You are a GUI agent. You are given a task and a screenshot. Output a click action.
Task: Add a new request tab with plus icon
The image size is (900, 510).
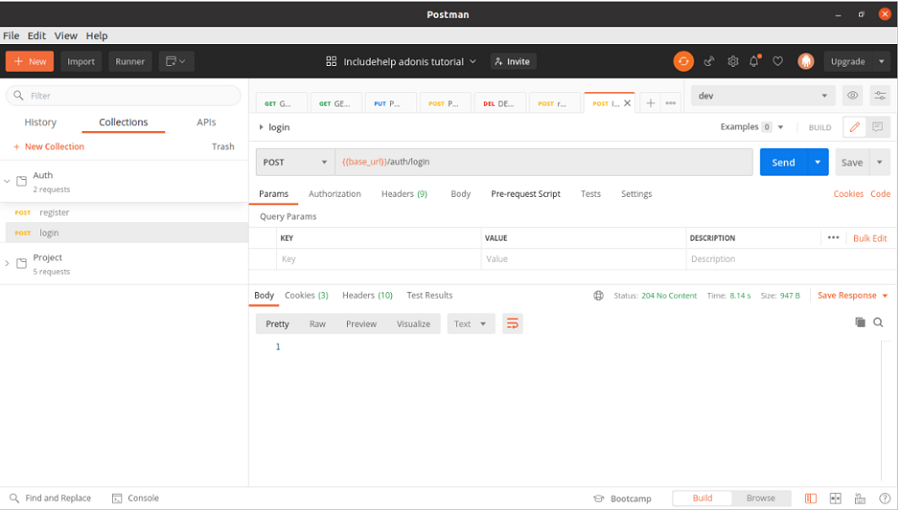[x=650, y=103]
